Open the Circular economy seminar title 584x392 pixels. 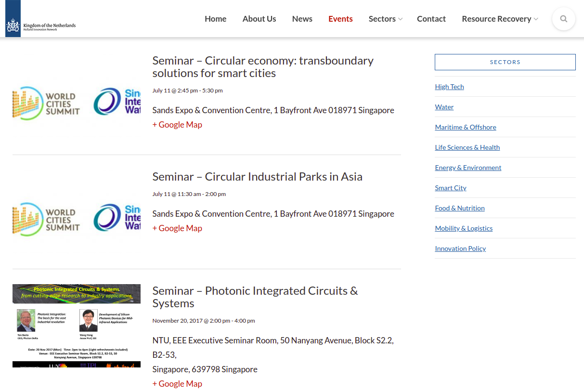click(263, 67)
